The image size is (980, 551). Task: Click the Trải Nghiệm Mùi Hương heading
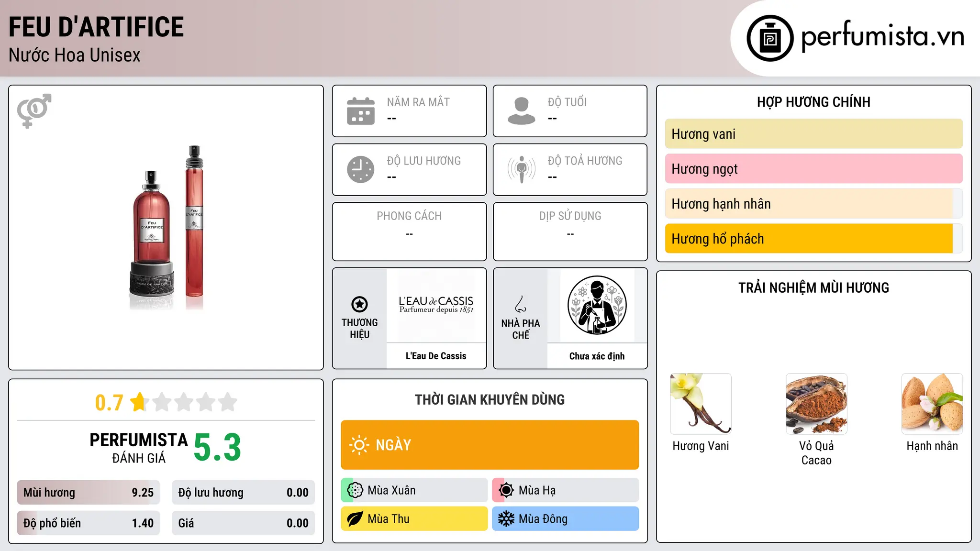click(814, 287)
